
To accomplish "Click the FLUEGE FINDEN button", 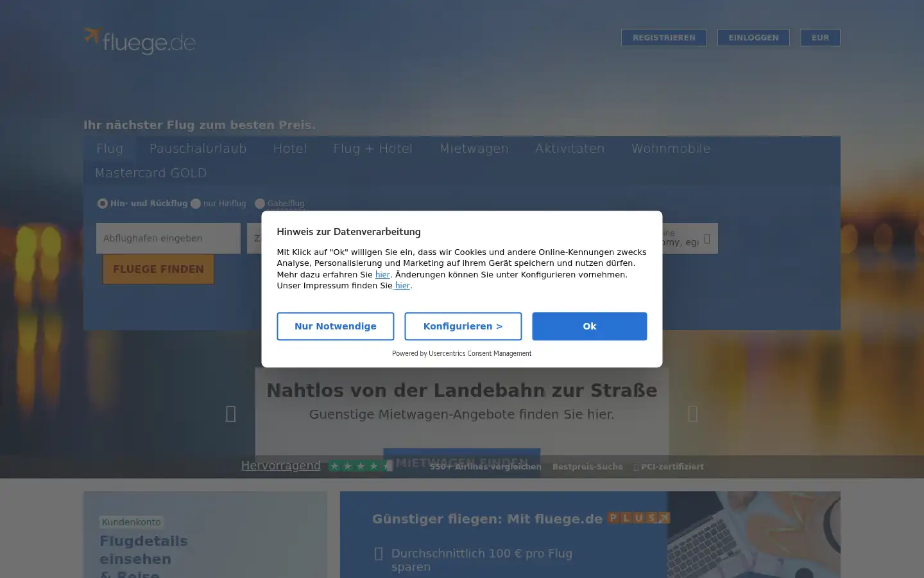I will click(158, 269).
